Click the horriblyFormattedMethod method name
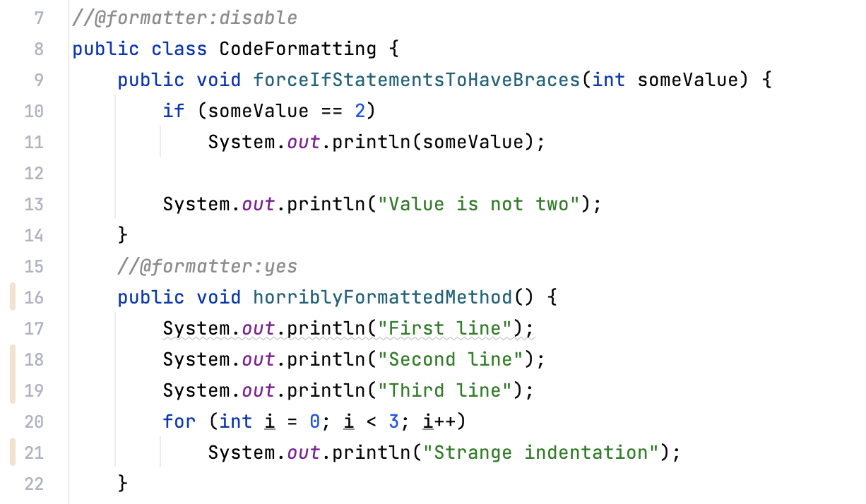 pos(382,298)
